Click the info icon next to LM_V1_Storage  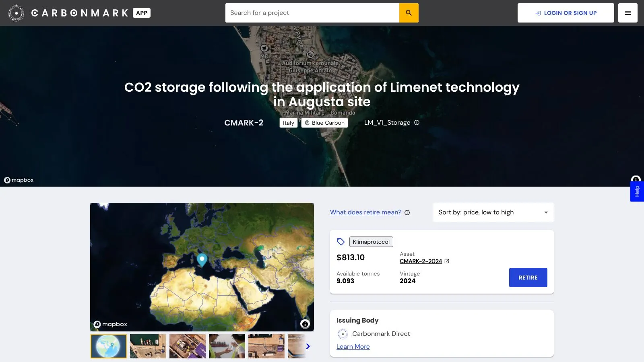point(417,123)
